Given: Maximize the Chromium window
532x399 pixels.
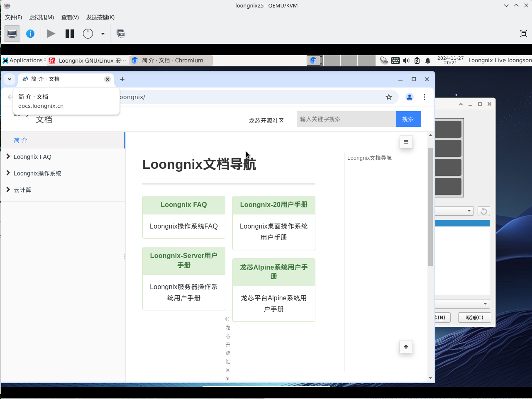Looking at the screenshot, I should coord(414,79).
